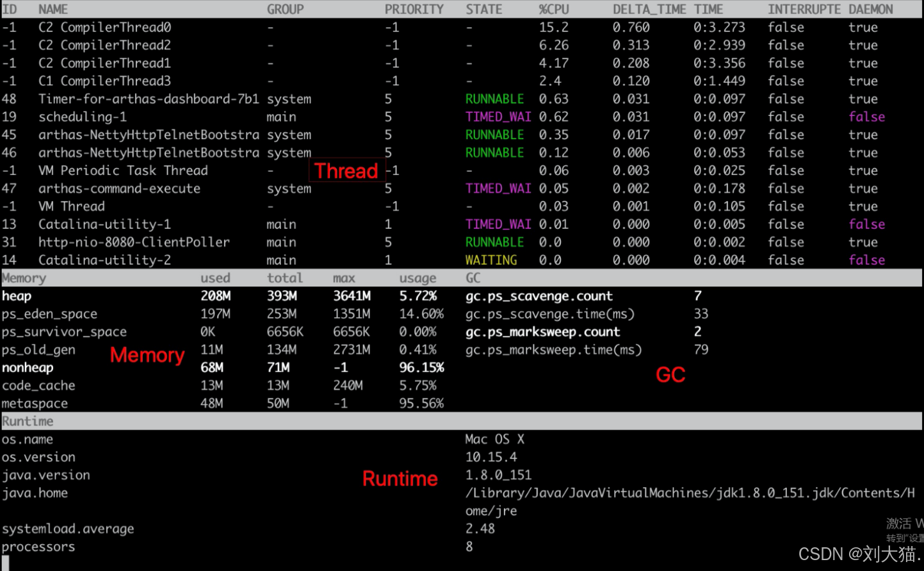Click the %CPU column header
924x571 pixels.
554,10
